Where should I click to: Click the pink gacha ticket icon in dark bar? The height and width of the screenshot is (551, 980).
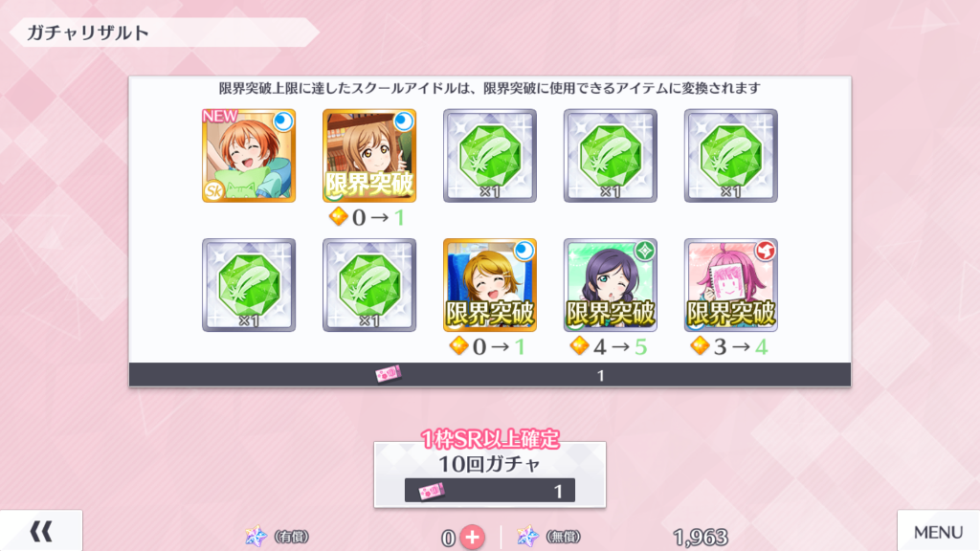tap(389, 374)
